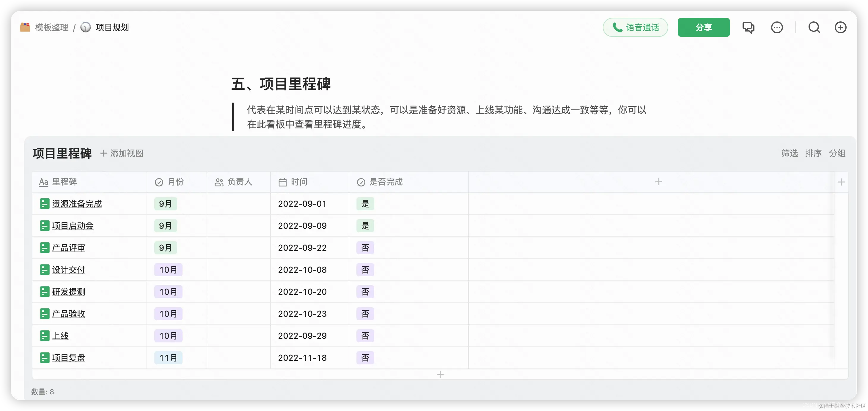Viewport: 868px width, 411px height.
Task: Toggle 否 completion tag for 设计交付
Action: [x=365, y=270]
